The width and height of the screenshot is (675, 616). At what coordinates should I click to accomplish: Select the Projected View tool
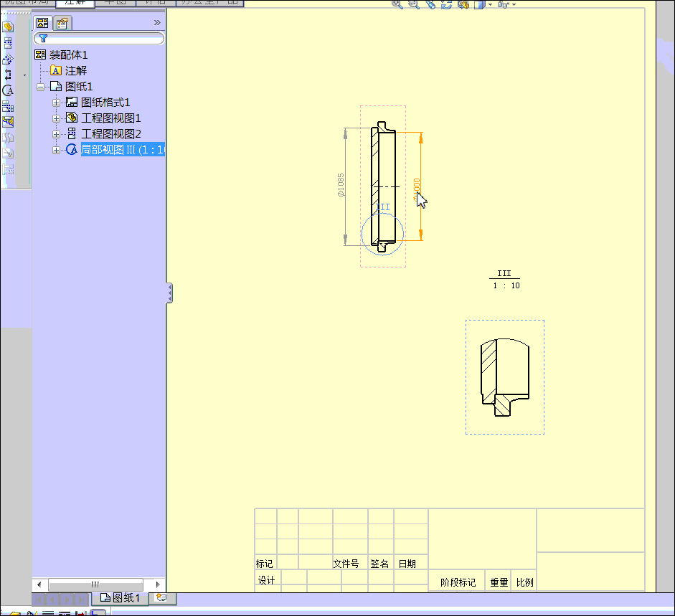[8, 42]
